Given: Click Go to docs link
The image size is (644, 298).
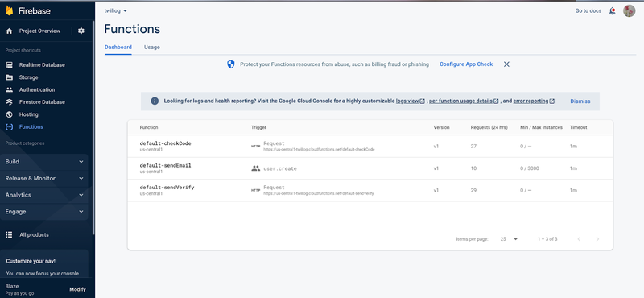Looking at the screenshot, I should [x=588, y=10].
